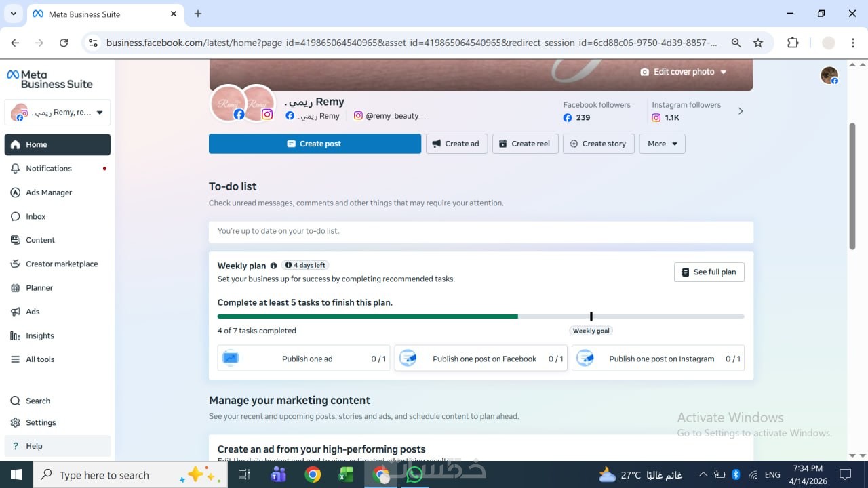Reload the page
The width and height of the screenshot is (868, 488).
[x=64, y=43]
